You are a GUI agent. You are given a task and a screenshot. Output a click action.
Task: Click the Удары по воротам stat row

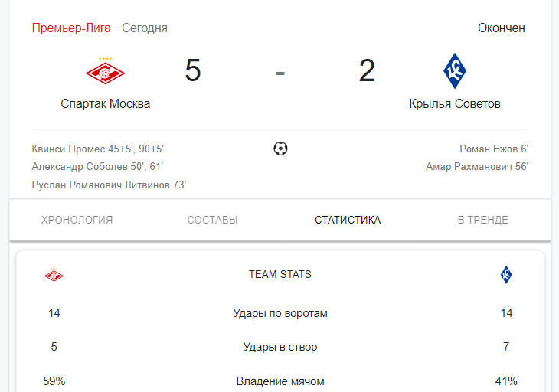(280, 313)
